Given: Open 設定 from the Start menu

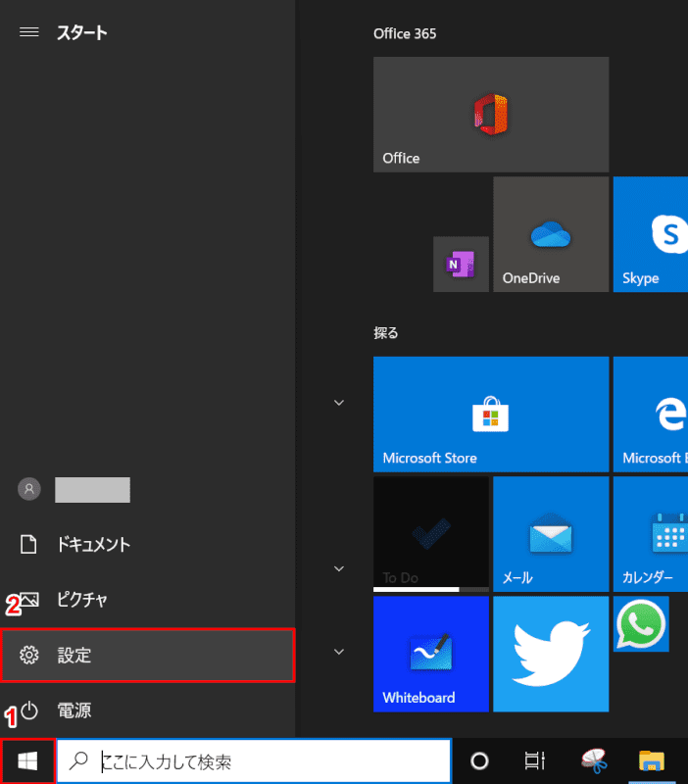Looking at the screenshot, I should pos(148,655).
